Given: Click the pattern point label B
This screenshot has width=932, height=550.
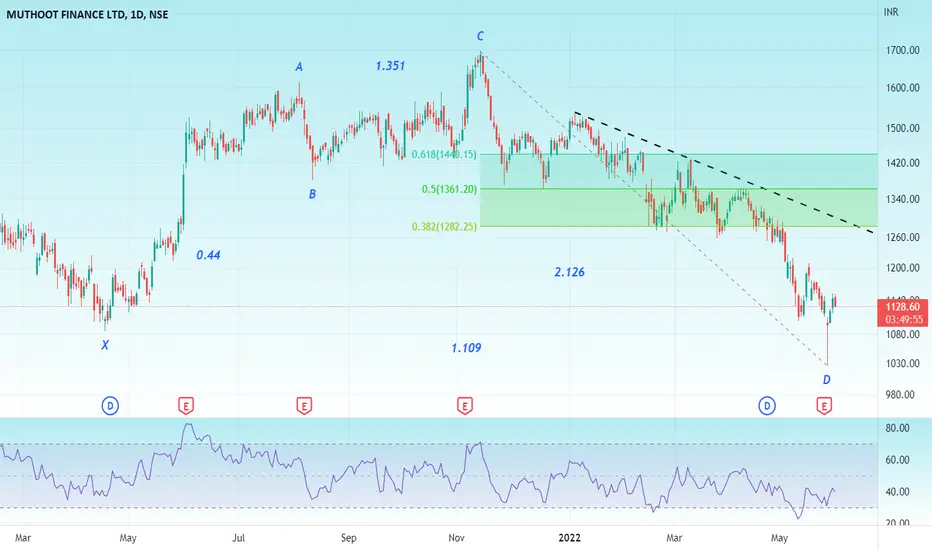Looking at the screenshot, I should [312, 194].
